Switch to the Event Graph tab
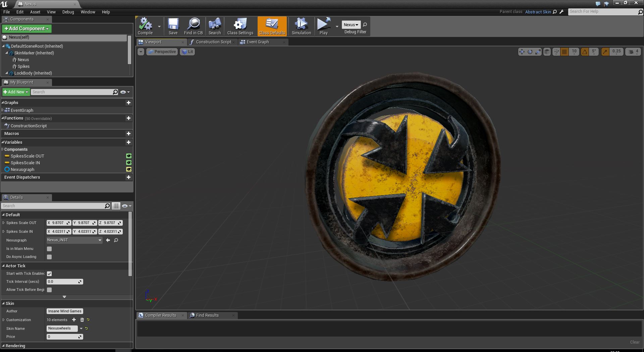 tap(258, 42)
